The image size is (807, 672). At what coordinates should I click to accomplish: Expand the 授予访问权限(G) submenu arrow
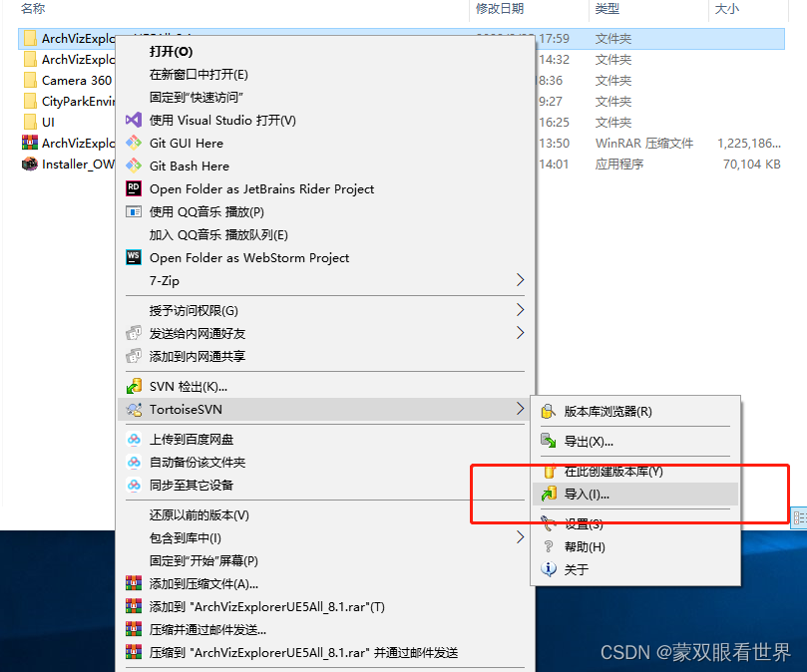pos(520,310)
